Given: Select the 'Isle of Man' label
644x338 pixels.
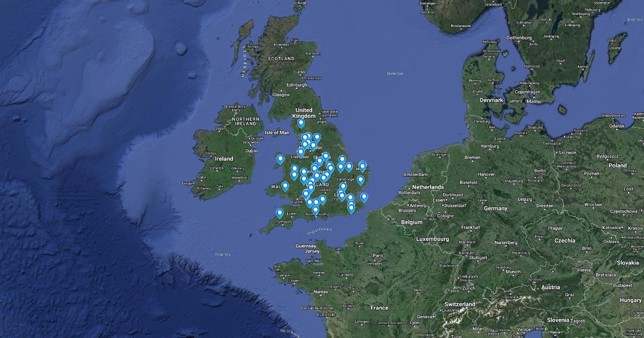Looking at the screenshot, I should point(277,132).
